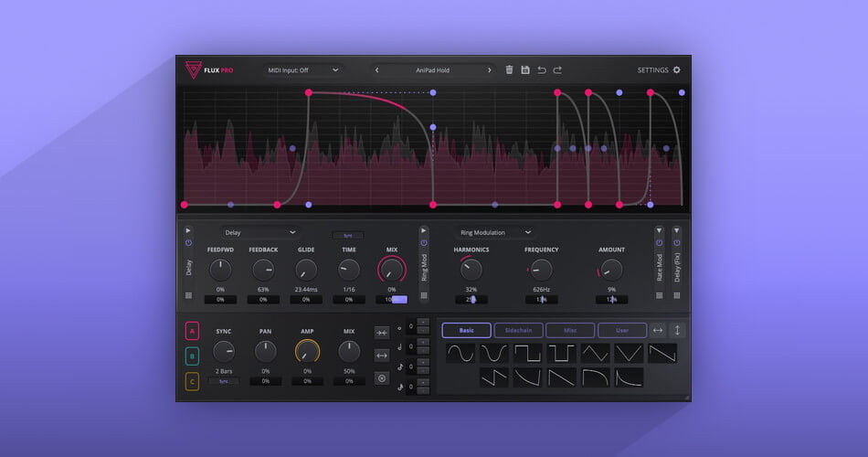
Task: Click the flip horizontal arrows icon beside User tab
Action: (x=658, y=330)
